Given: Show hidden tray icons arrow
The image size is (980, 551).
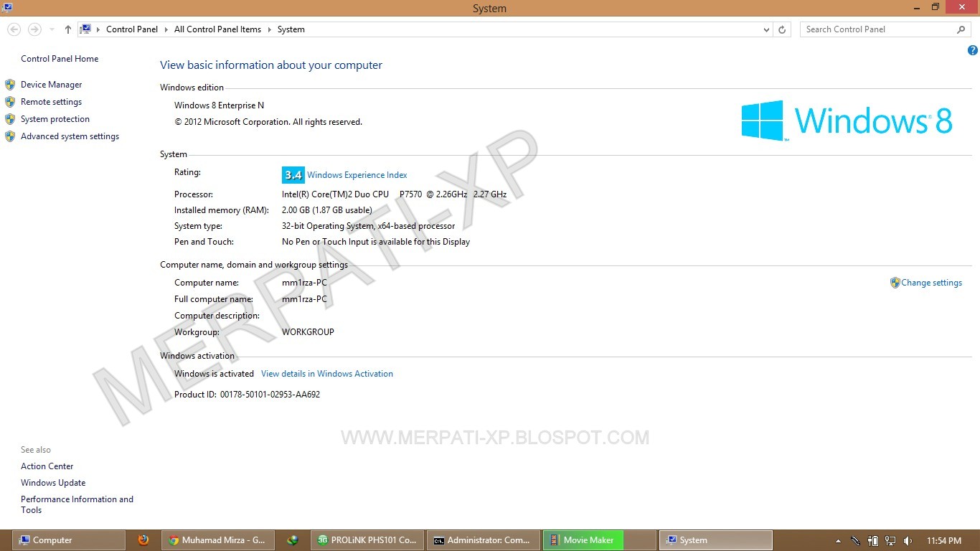Looking at the screenshot, I should click(838, 541).
